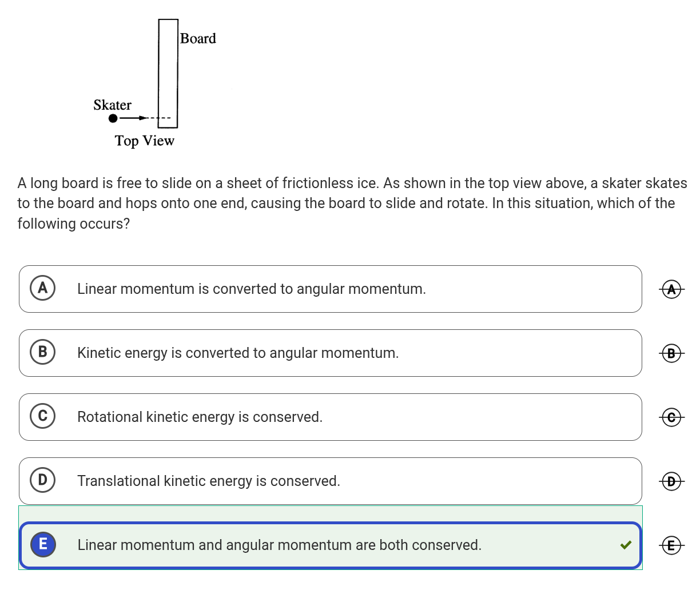Select answer choice D radio circle
Image resolution: width=700 pixels, height=598 pixels.
43,480
